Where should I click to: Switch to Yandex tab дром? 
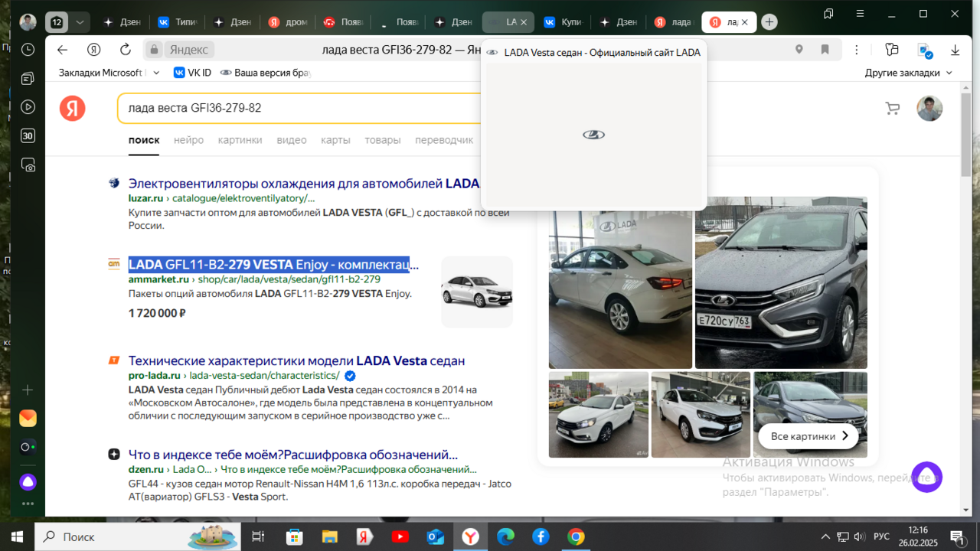(288, 22)
